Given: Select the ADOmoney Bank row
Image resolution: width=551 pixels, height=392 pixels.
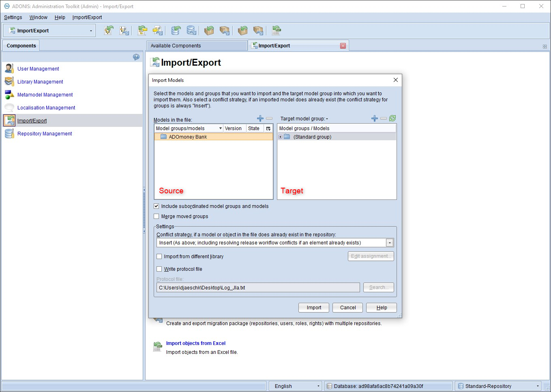Looking at the screenshot, I should (x=214, y=137).
